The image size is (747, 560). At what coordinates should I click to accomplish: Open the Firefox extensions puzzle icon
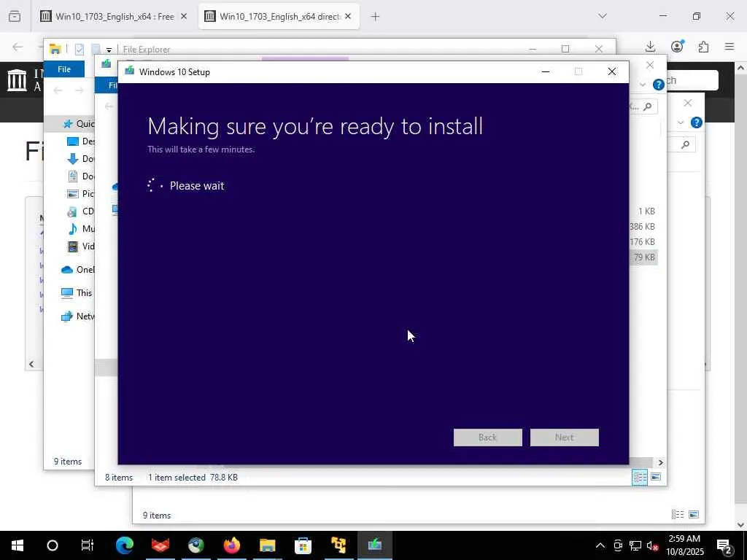pyautogui.click(x=703, y=46)
